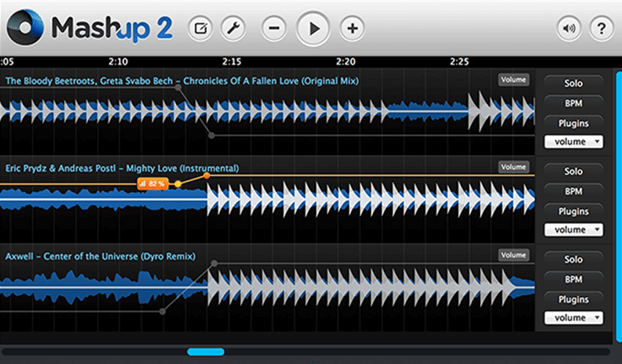
Task: Open Plugins for Axwell track
Action: pyautogui.click(x=573, y=299)
